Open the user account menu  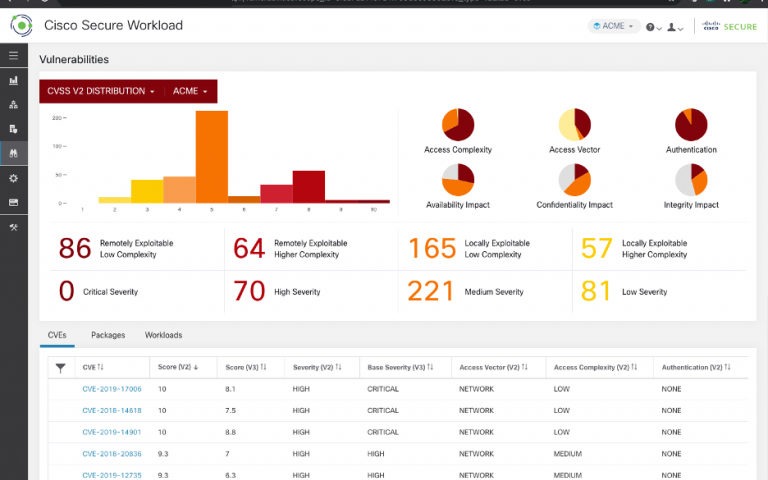[675, 27]
